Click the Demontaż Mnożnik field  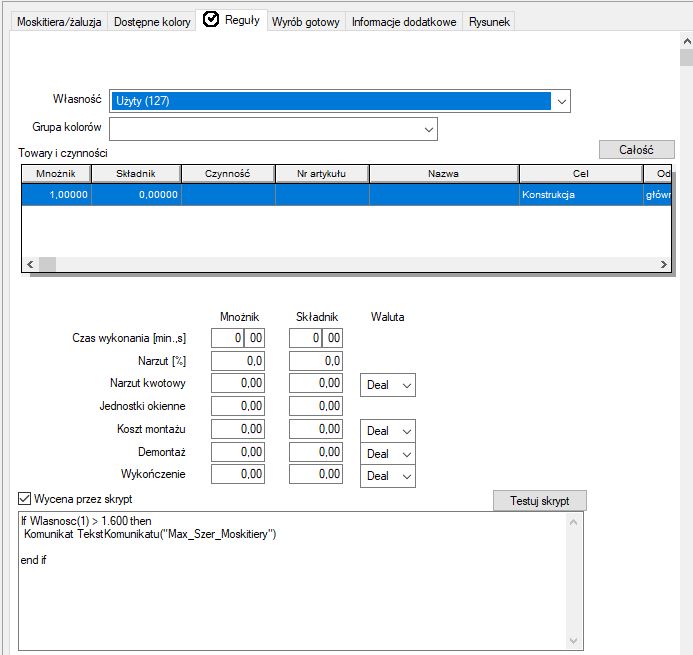pos(238,452)
